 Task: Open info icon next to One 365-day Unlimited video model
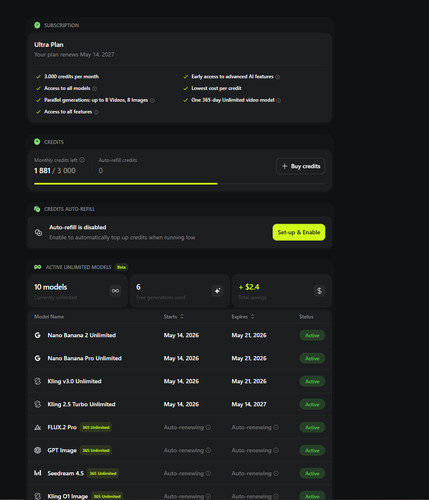click(279, 100)
